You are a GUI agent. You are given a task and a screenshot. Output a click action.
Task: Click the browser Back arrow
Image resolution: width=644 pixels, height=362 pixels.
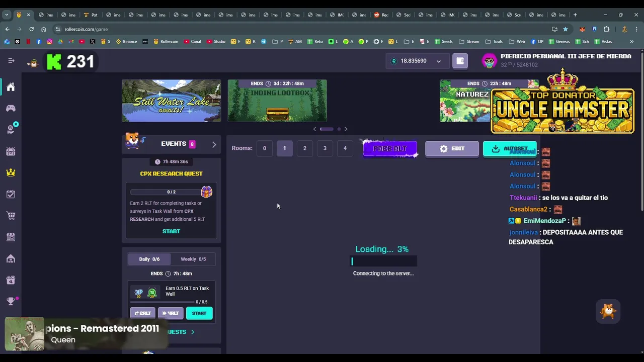click(7, 29)
